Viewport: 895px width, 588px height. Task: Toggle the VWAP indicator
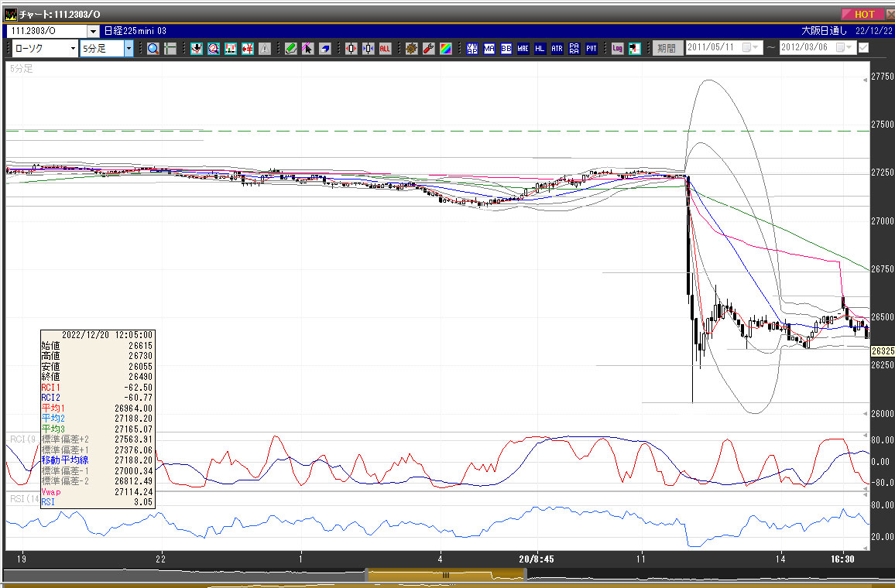point(472,49)
